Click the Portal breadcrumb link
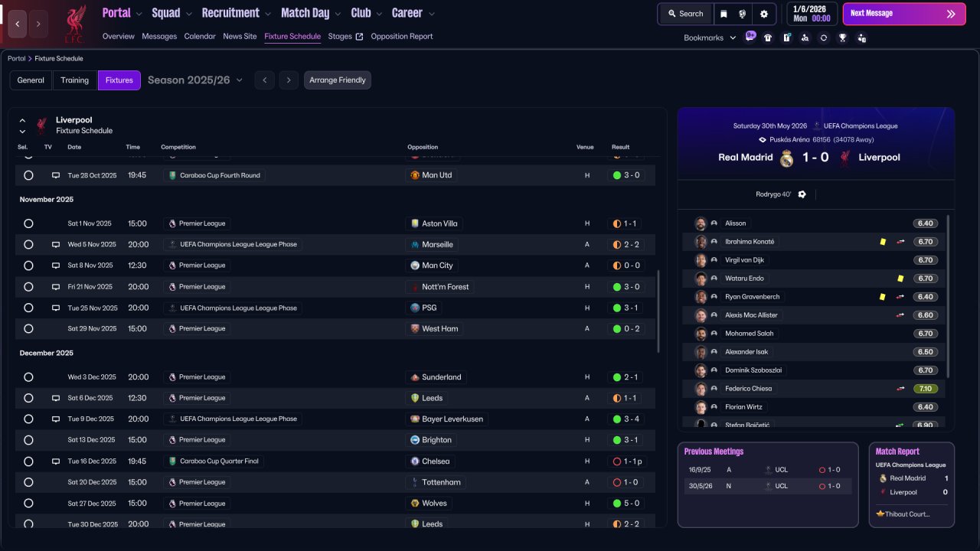Image resolution: width=980 pixels, height=551 pixels. tap(16, 58)
